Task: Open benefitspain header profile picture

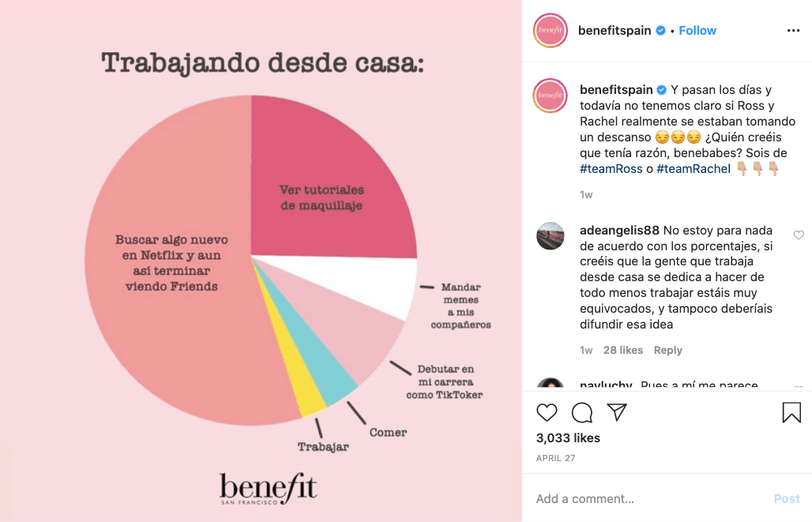Action: pyautogui.click(x=550, y=31)
